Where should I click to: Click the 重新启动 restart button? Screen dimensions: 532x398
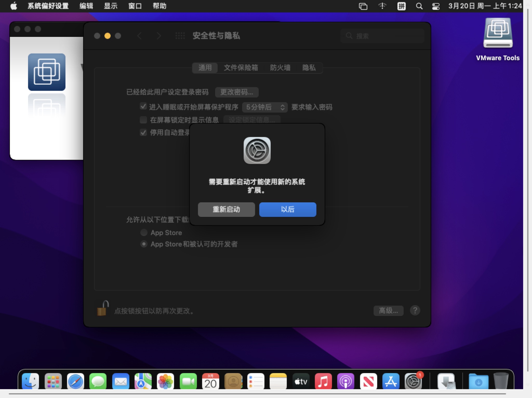226,209
